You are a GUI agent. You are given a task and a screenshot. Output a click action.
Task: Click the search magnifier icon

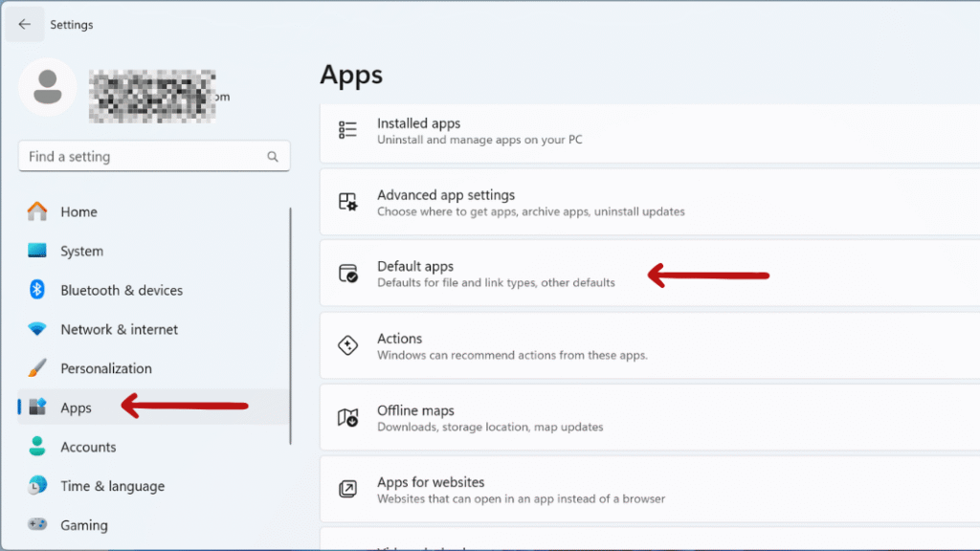(273, 157)
